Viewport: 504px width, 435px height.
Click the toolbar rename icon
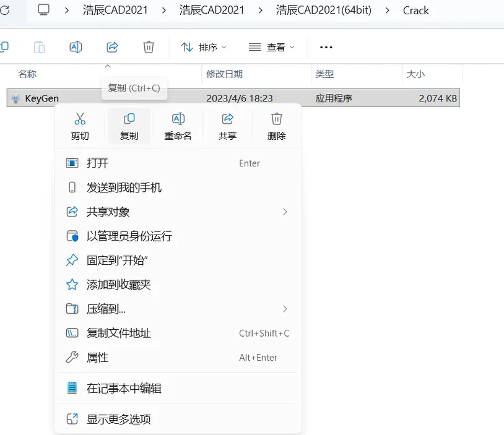pyautogui.click(x=76, y=47)
